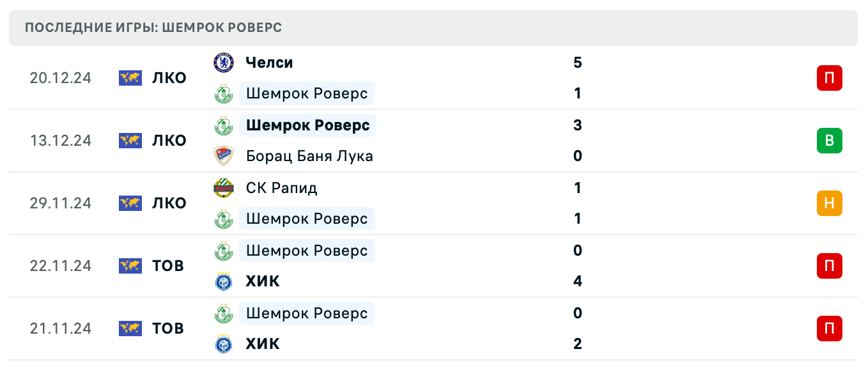868x372 pixels.
Task: Click the red П badge for the 0-4 HJK loss
Action: coord(829,265)
